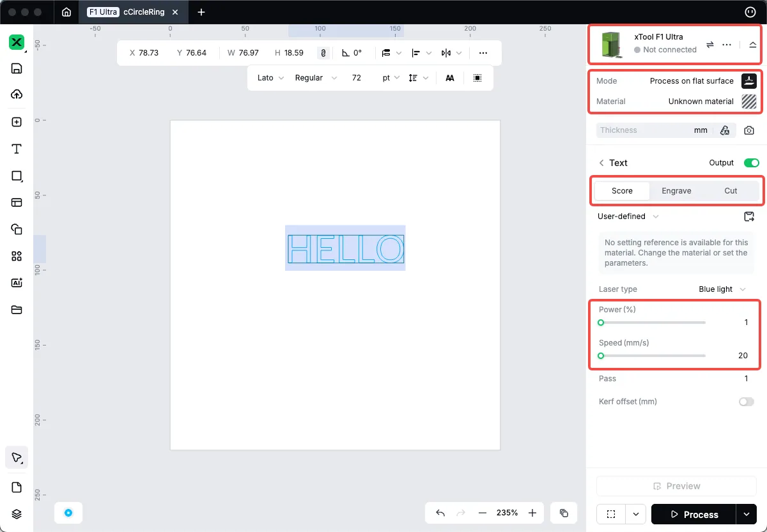Zoom in with the plus icon
The image size is (767, 532).
pyautogui.click(x=532, y=513)
